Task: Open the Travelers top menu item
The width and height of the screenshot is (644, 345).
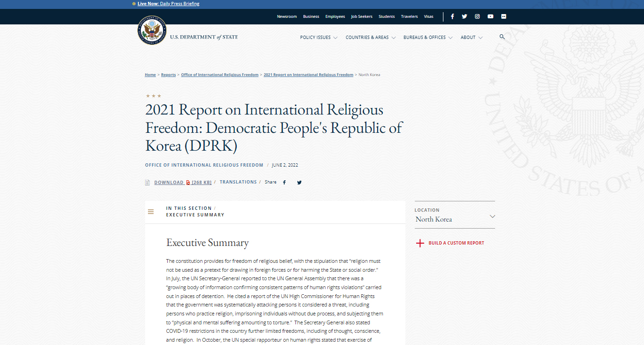Action: click(409, 16)
